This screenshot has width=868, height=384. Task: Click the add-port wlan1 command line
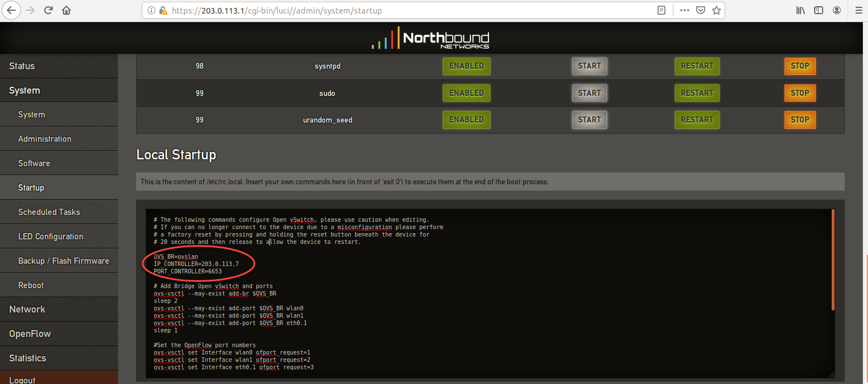click(229, 315)
